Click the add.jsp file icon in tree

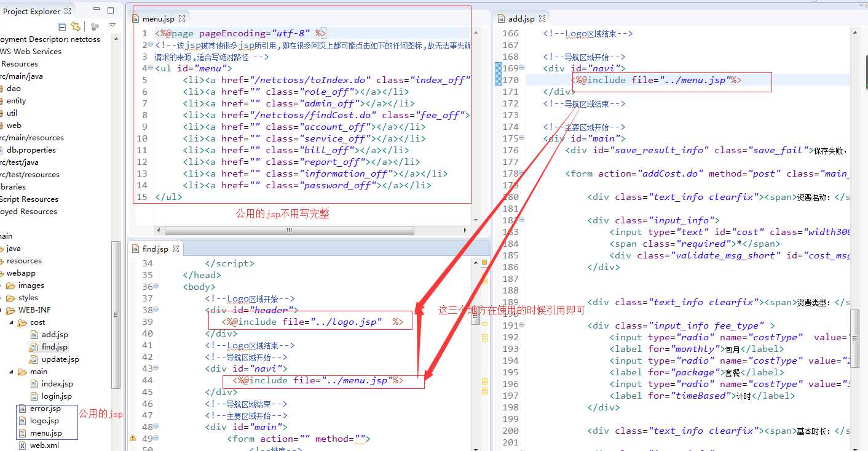(34, 335)
